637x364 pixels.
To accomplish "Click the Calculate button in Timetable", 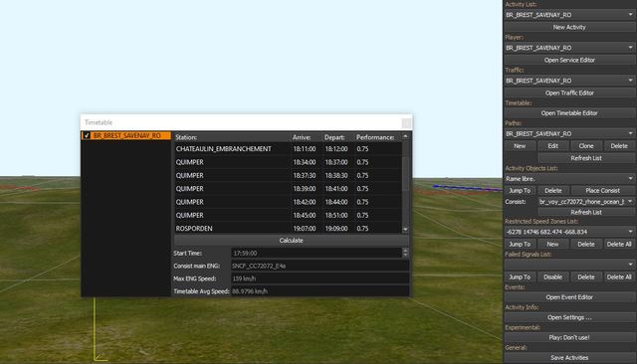I will 291,241.
